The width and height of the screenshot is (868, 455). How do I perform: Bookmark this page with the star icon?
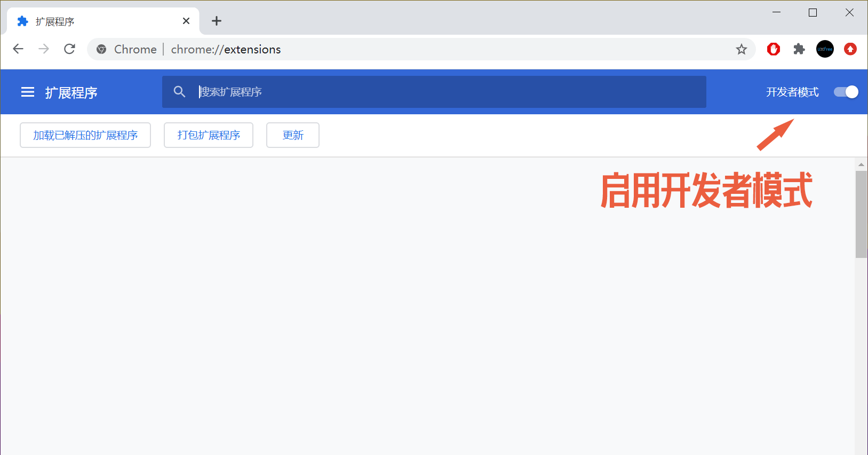pos(742,50)
